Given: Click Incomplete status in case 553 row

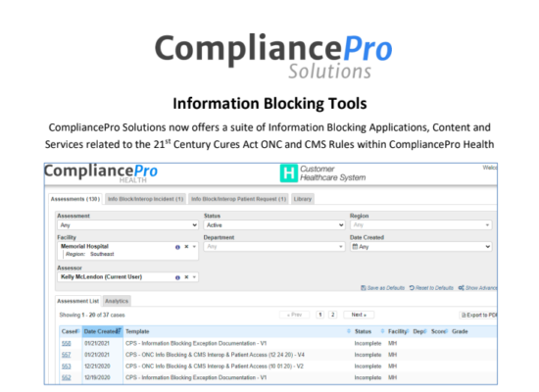Looking at the screenshot, I should (x=367, y=367).
